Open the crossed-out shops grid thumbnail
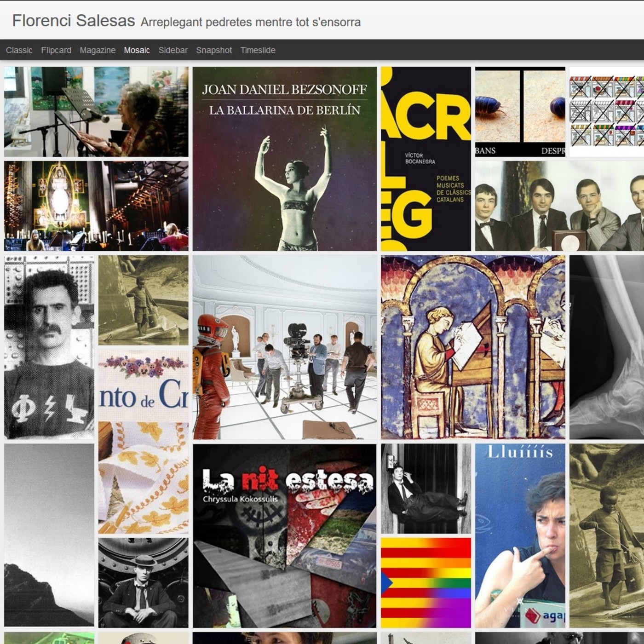644x644 pixels. [607, 112]
